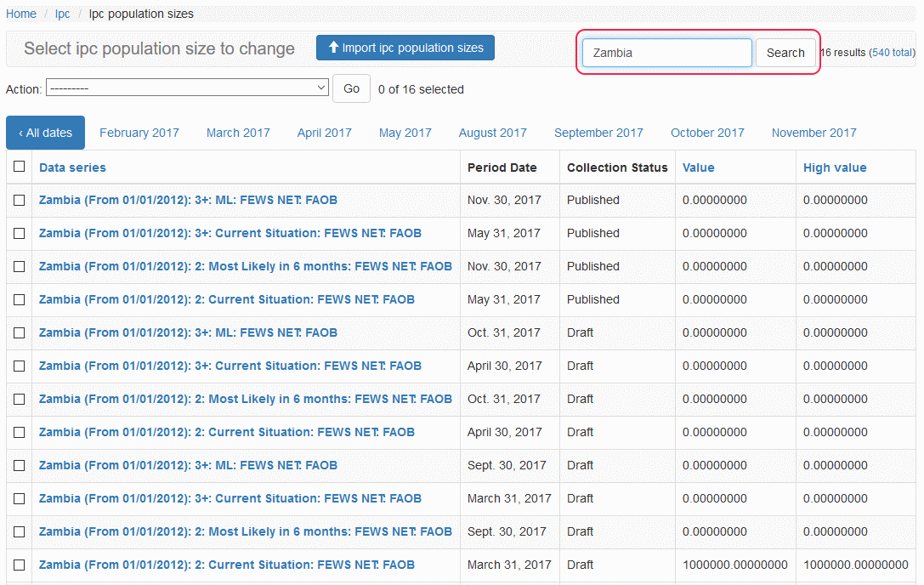Filter by February 2017
924x585 pixels.
coord(139,133)
